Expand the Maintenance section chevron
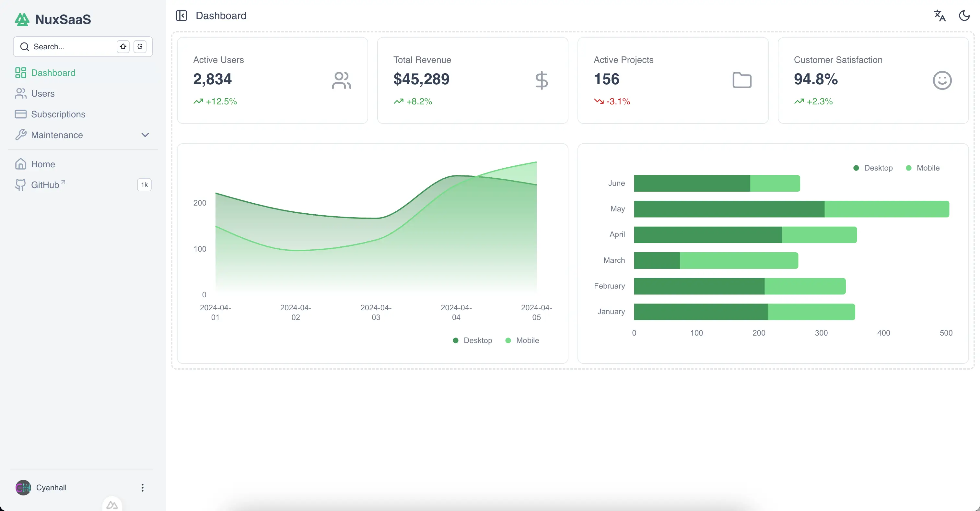 [x=145, y=135]
